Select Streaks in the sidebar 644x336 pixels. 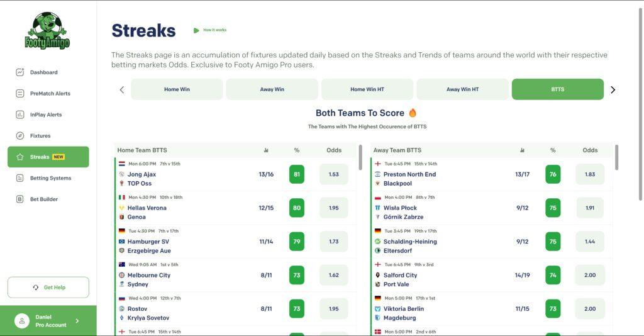(x=48, y=157)
